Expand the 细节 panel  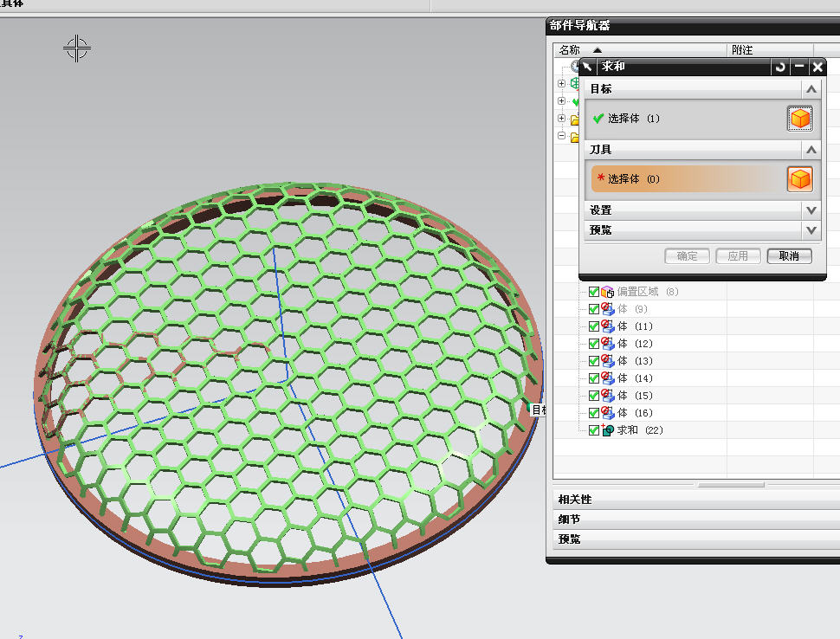pyautogui.click(x=696, y=519)
